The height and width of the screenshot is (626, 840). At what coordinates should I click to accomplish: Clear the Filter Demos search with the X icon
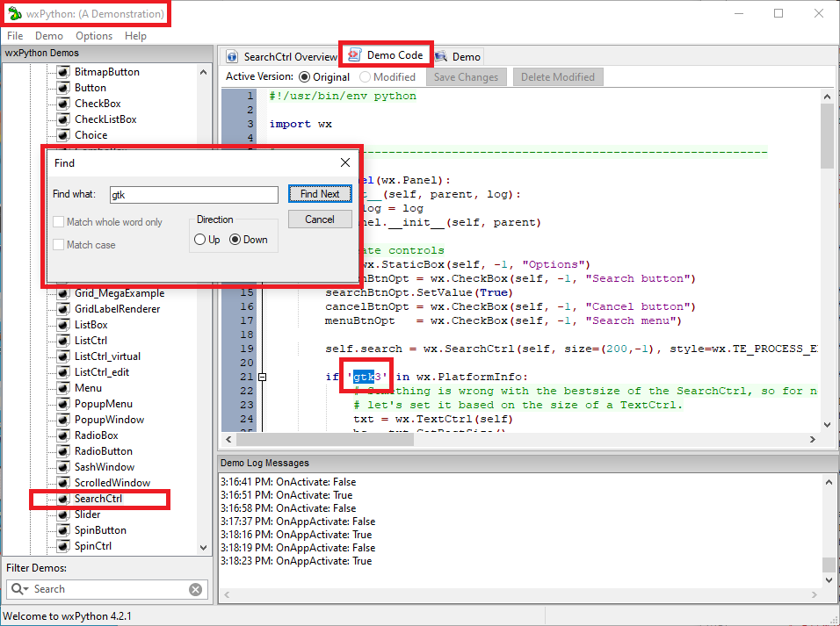196,590
